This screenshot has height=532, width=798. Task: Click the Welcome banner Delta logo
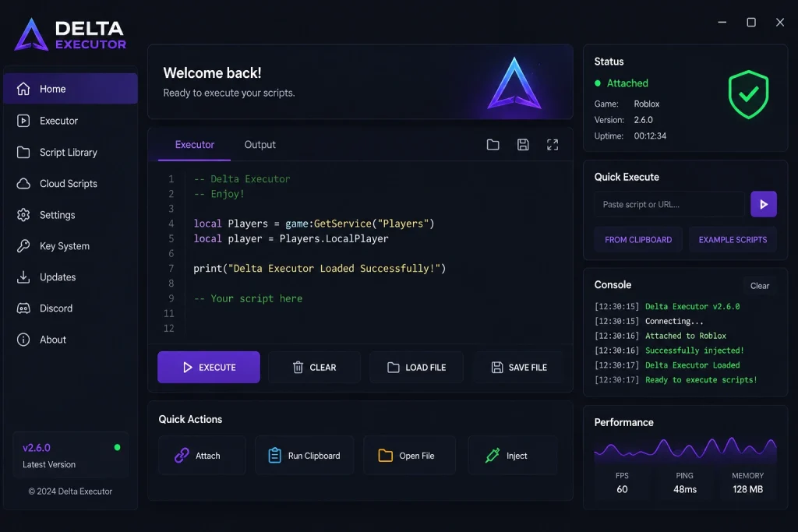point(514,83)
